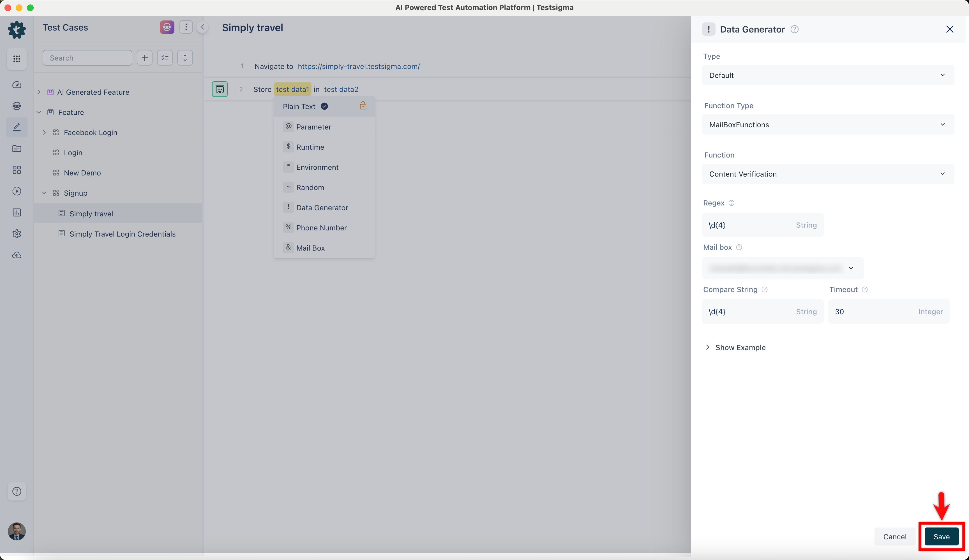Screen dimensions: 969x560
Task: Click the Regex input field
Action: pos(763,225)
